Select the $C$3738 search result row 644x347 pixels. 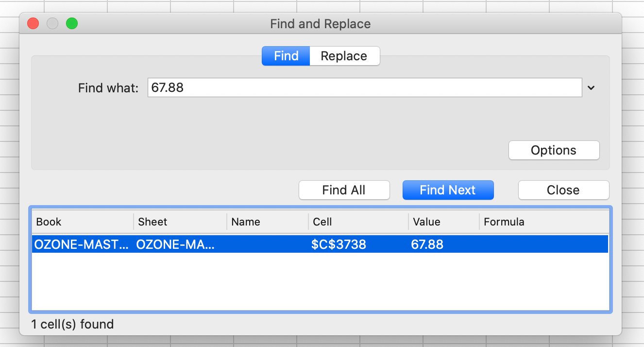point(339,244)
